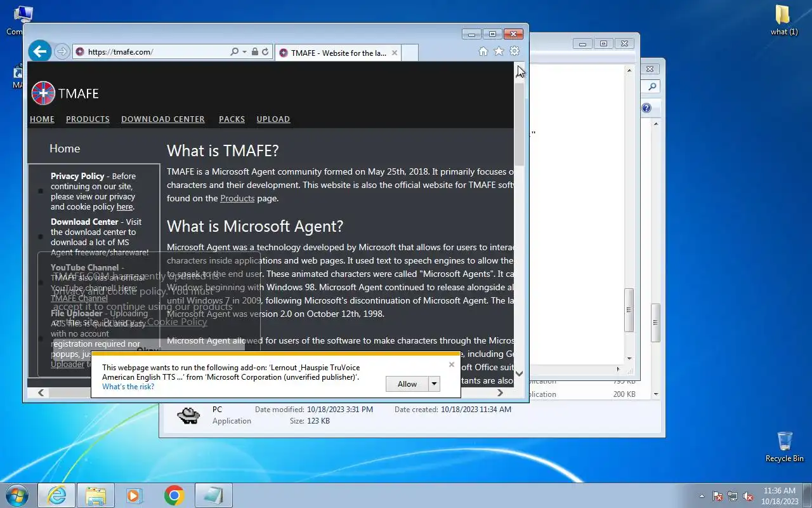The height and width of the screenshot is (508, 812).
Task: Click the horizontal scrollbar right arrow
Action: [500, 392]
